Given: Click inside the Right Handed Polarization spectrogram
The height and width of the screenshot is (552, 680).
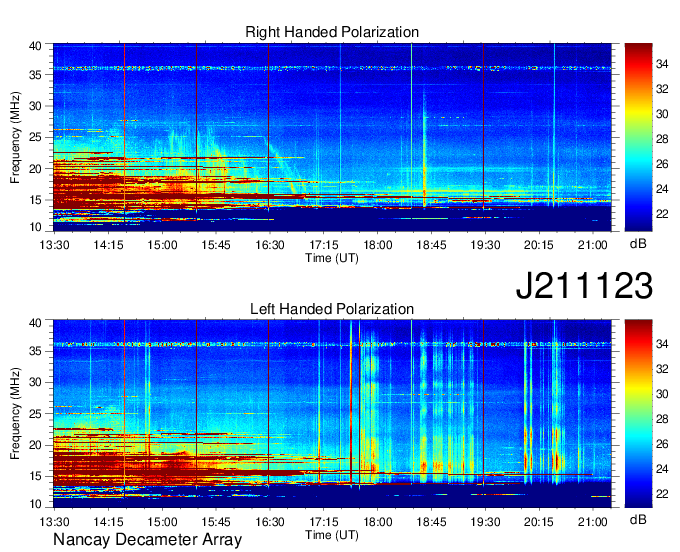Looking at the screenshot, I should (332, 137).
